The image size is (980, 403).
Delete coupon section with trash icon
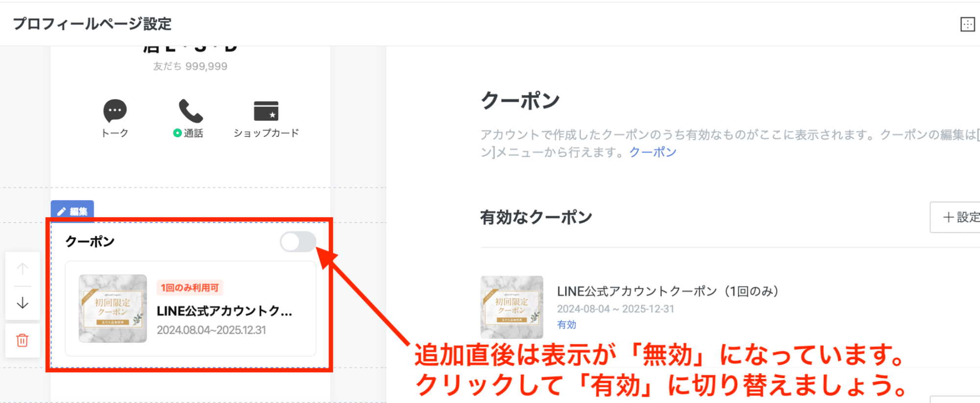point(23,340)
